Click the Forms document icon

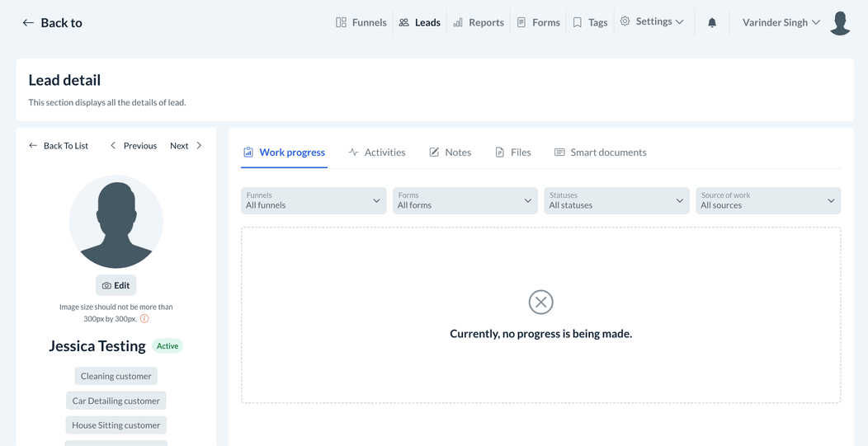[521, 23]
